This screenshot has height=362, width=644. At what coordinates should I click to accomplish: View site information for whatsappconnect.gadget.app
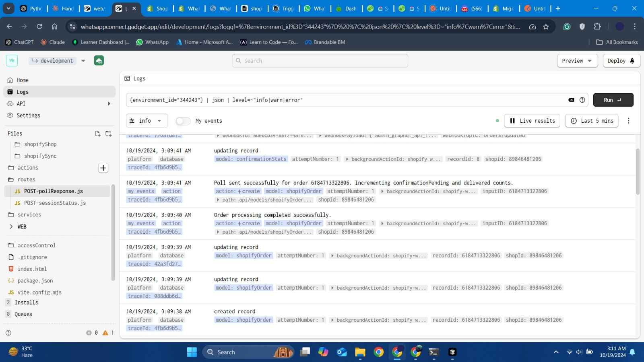point(72,27)
